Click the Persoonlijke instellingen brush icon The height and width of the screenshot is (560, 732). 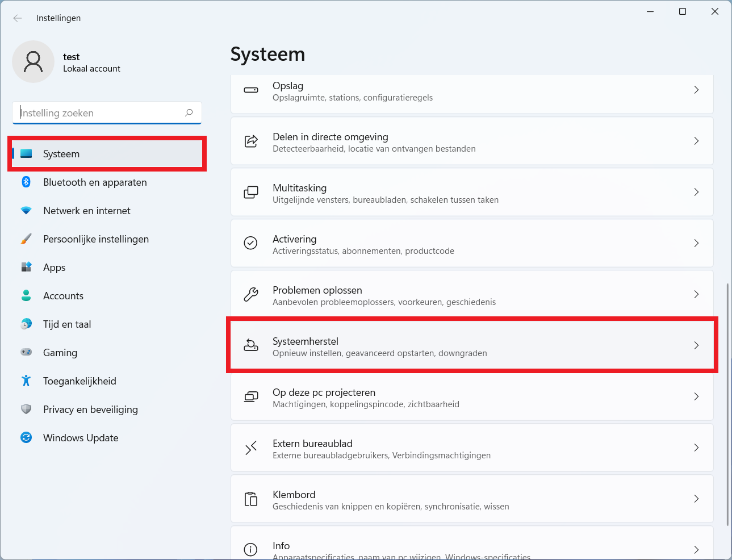click(26, 239)
